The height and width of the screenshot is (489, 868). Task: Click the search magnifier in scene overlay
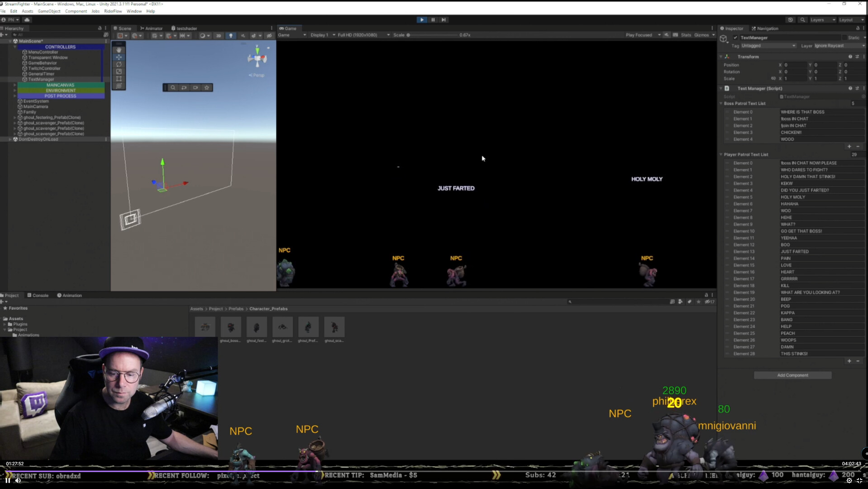click(173, 87)
